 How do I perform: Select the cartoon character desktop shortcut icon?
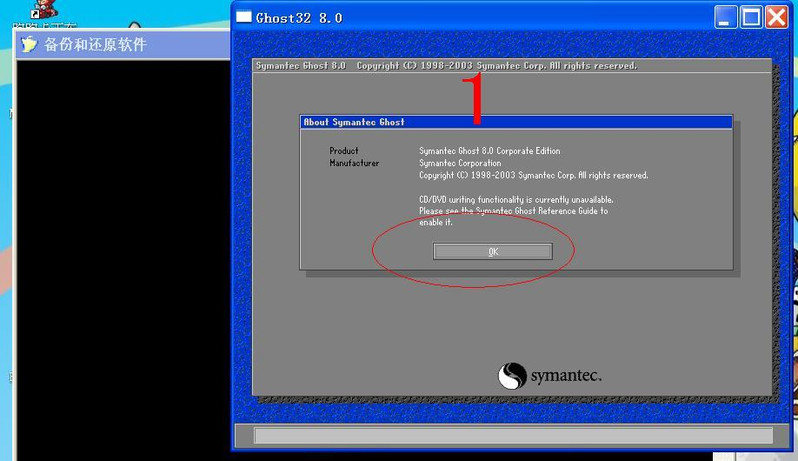click(43, 9)
